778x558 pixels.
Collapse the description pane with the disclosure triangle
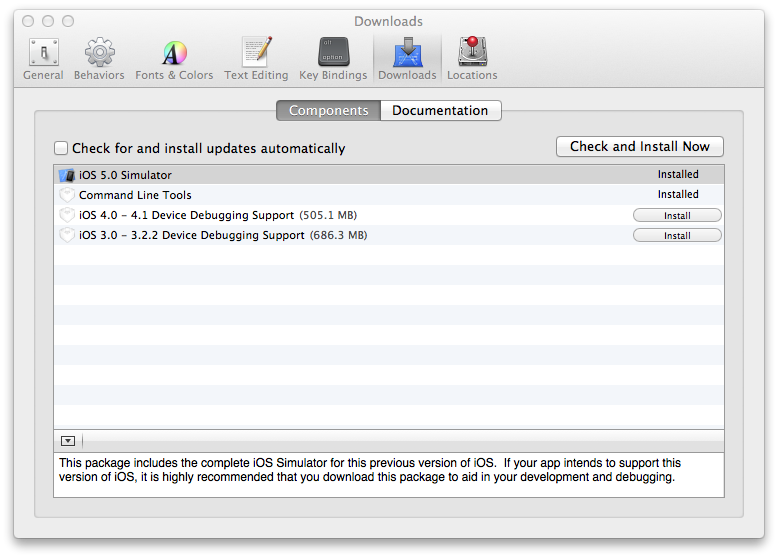68,441
